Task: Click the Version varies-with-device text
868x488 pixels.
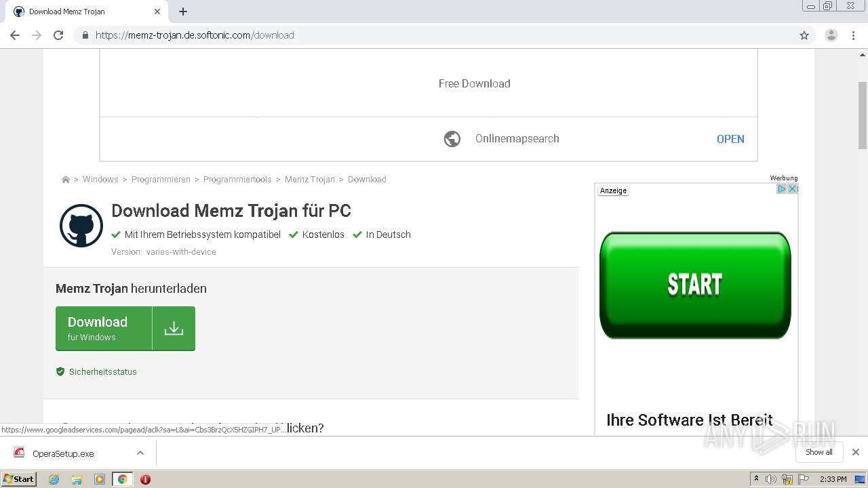Action: click(163, 252)
